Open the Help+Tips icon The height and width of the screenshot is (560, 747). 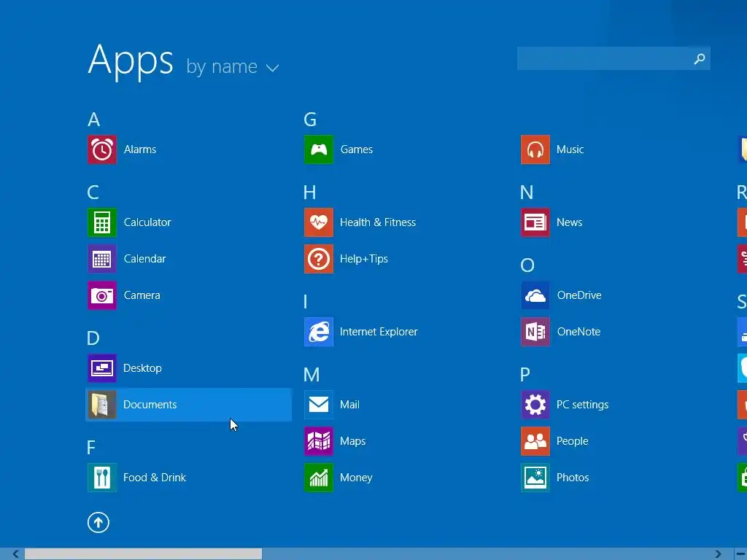click(319, 259)
